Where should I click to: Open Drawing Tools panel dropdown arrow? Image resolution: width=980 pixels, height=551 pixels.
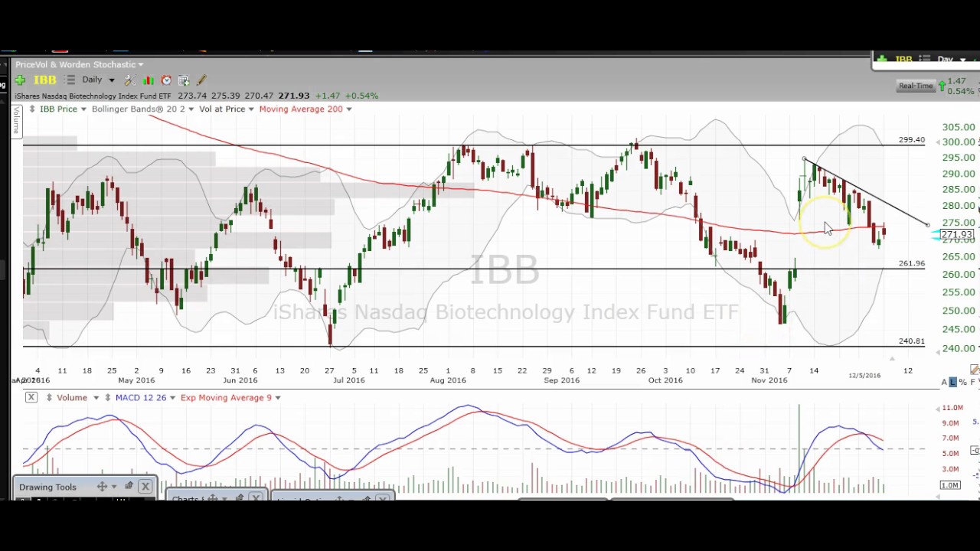tap(114, 487)
